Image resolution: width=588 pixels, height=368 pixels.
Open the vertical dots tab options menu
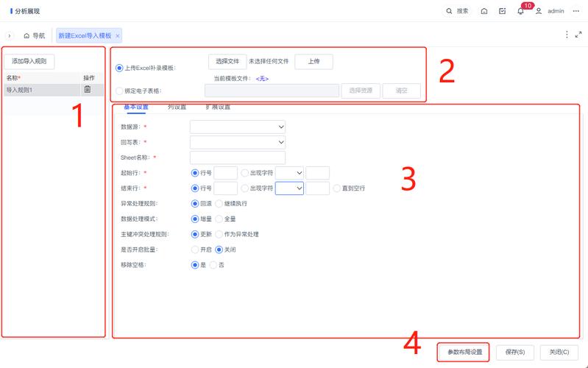567,35
